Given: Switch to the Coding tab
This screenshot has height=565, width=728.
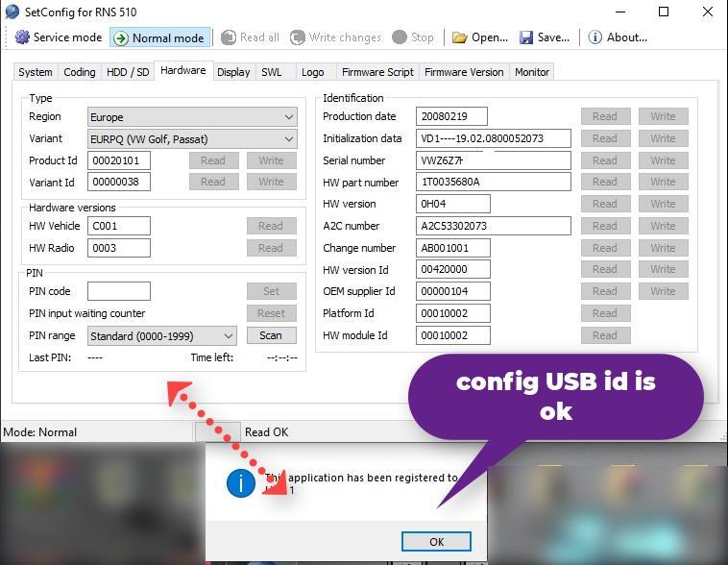Looking at the screenshot, I should 80,72.
